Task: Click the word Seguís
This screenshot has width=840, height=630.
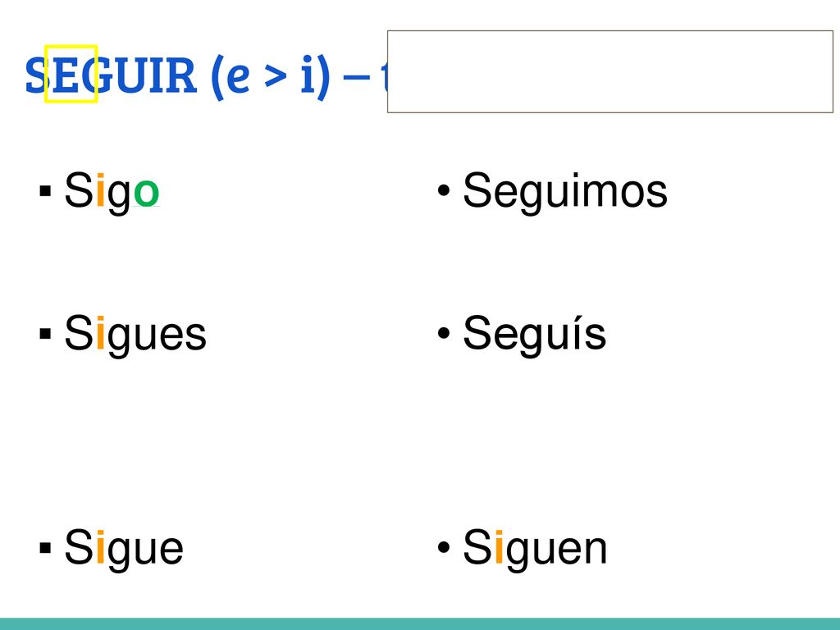Action: (535, 334)
